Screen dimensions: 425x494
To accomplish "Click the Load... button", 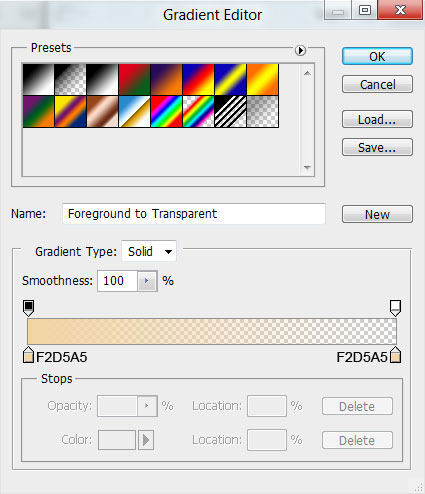I will click(x=377, y=119).
